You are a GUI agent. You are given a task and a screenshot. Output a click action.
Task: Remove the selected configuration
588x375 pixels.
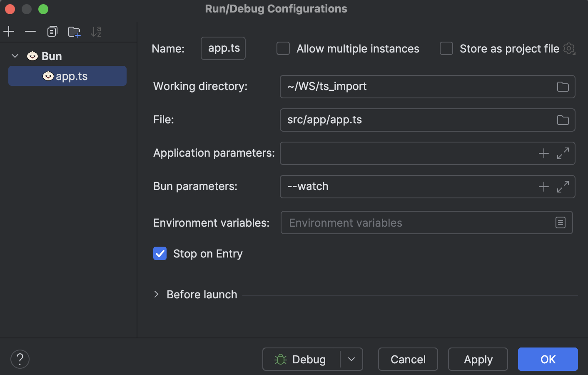pyautogui.click(x=30, y=31)
